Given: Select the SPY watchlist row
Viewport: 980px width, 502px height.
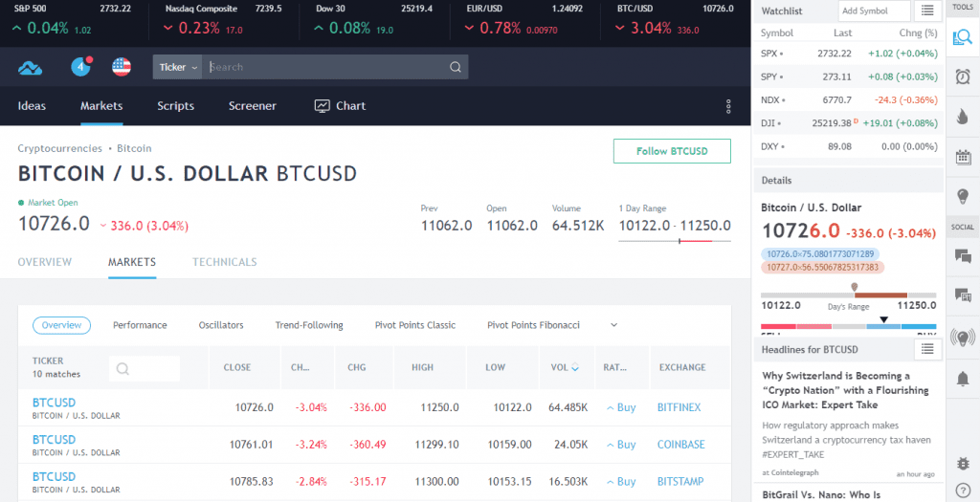Looking at the screenshot, I should (849, 76).
